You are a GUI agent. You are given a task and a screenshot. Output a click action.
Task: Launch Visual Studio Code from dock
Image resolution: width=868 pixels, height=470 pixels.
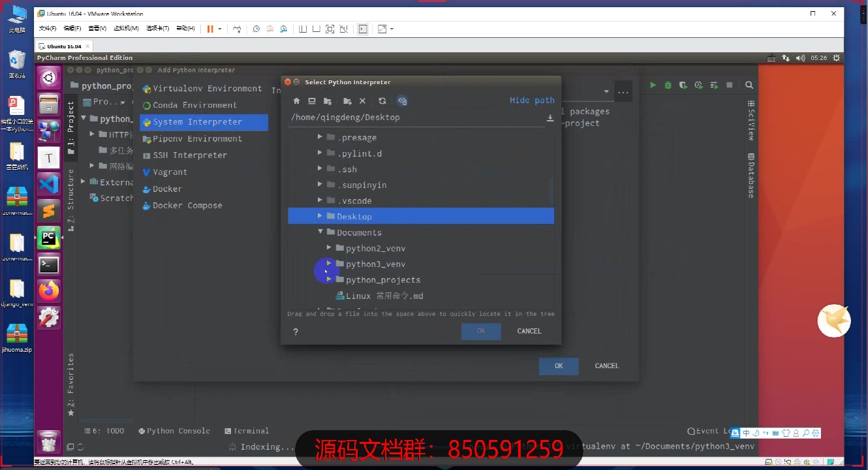tap(49, 184)
